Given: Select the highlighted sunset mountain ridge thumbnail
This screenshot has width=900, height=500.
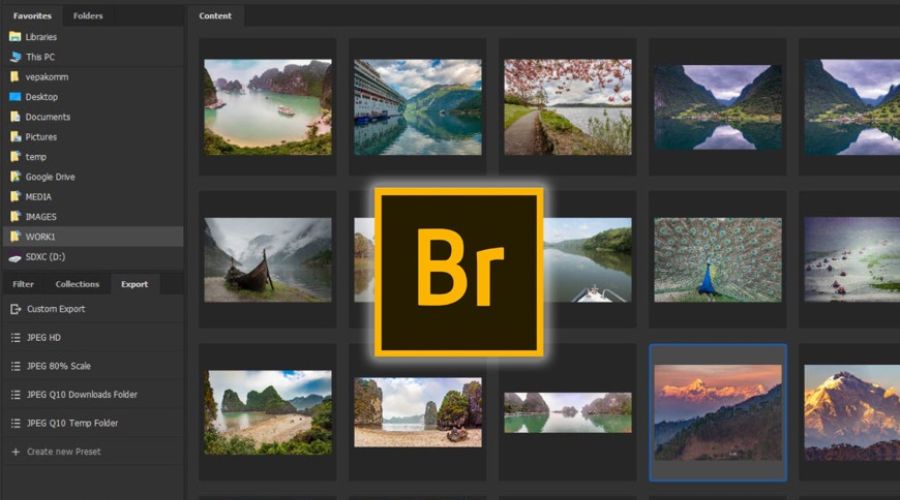Looking at the screenshot, I should coord(717,413).
